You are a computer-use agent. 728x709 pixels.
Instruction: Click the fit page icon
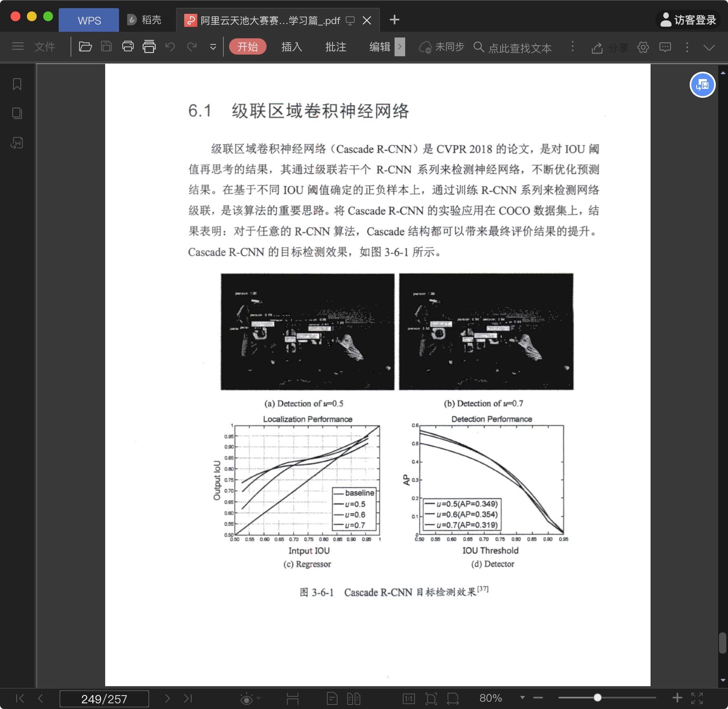tap(431, 698)
